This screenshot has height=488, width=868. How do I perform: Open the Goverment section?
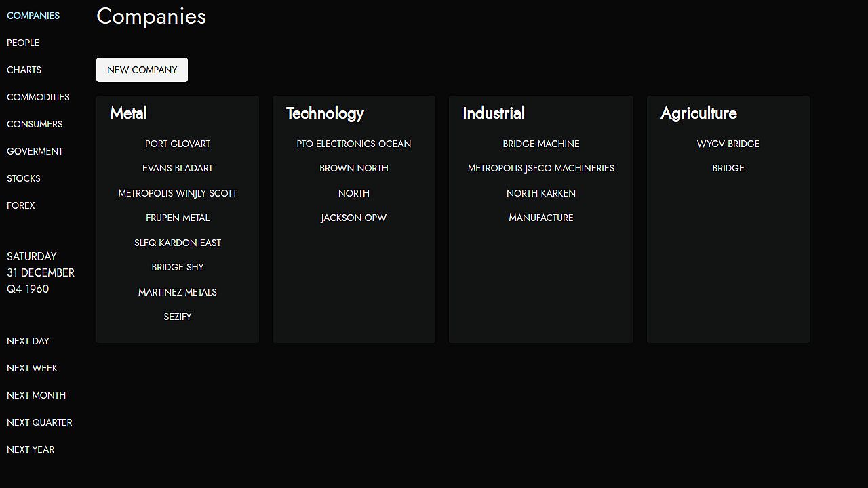pos(35,151)
